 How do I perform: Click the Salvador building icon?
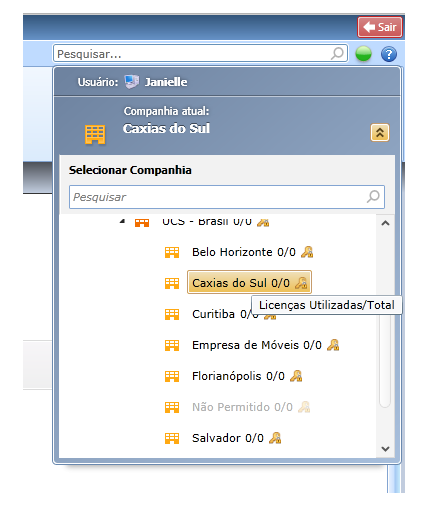[172, 438]
